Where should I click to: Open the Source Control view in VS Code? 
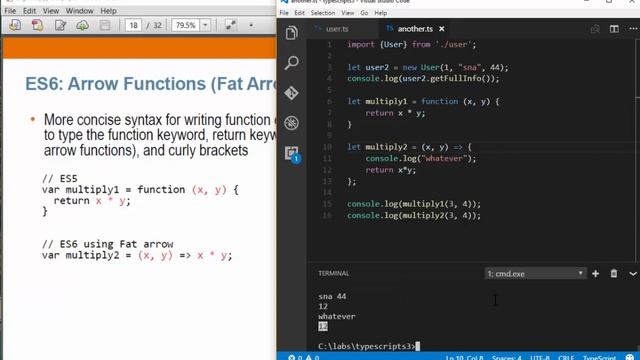pos(291,93)
